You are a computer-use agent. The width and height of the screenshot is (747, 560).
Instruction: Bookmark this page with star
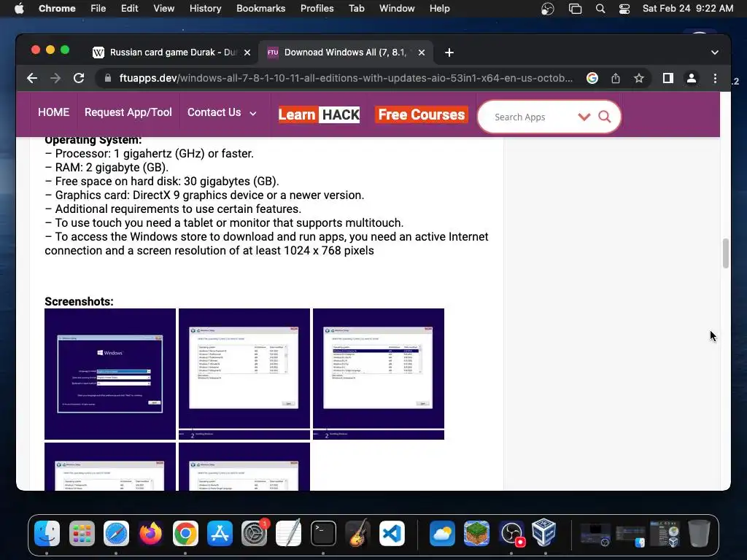pos(639,78)
